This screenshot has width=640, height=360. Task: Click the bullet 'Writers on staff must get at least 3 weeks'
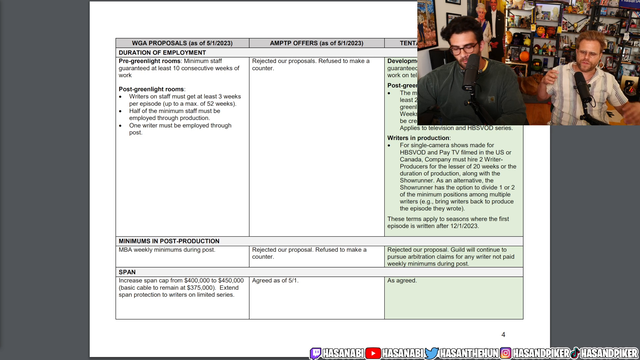coord(184,100)
